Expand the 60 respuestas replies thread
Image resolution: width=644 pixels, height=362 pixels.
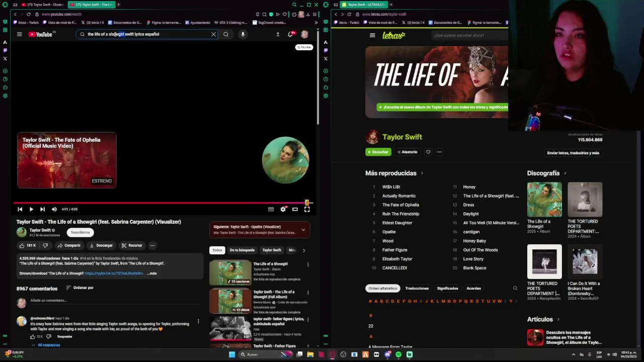[46, 345]
